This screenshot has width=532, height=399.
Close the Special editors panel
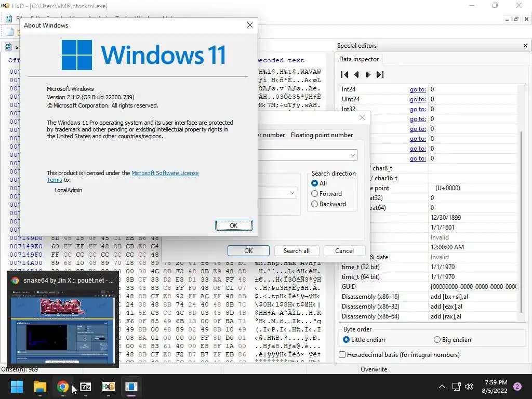525,46
